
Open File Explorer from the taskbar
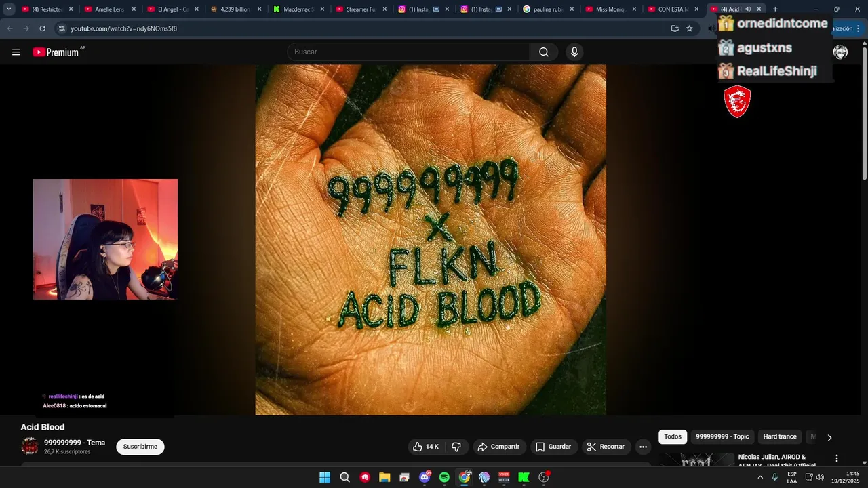[x=384, y=477]
